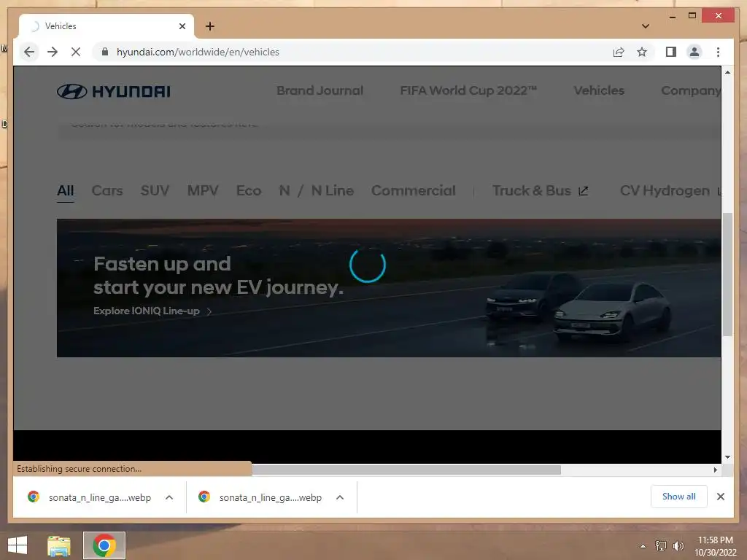Screen dimensions: 747x560
Task: Click the page scroll down arrow
Action: [727, 457]
